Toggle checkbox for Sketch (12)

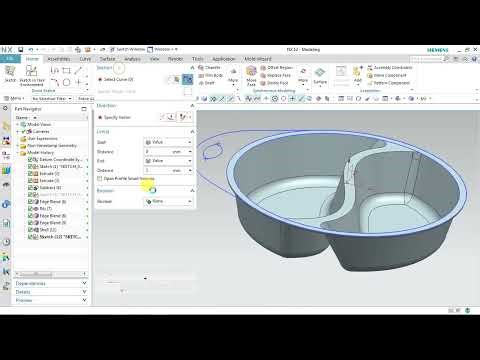[30, 237]
